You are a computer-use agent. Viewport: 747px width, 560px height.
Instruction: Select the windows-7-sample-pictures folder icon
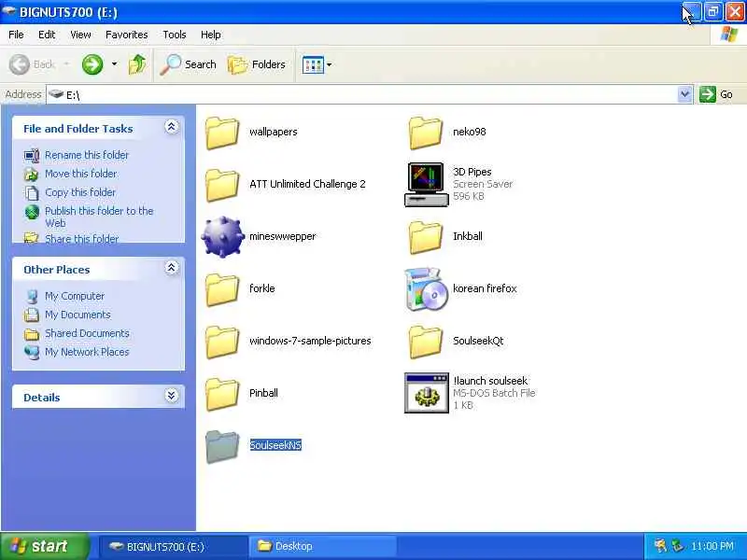[x=222, y=342]
